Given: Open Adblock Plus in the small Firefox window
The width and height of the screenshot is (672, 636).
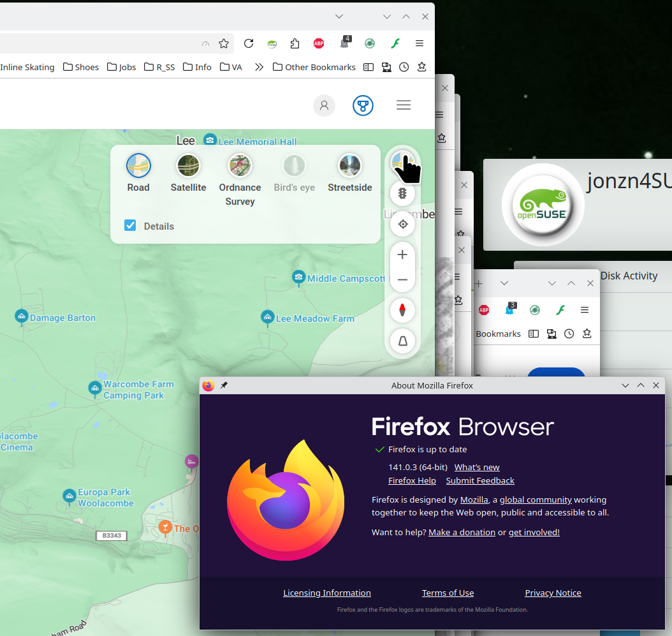Looking at the screenshot, I should 484,310.
